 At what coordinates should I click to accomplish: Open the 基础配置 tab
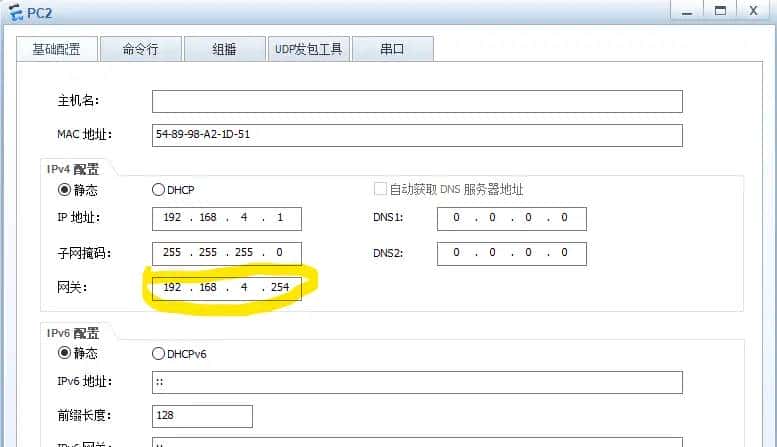56,49
